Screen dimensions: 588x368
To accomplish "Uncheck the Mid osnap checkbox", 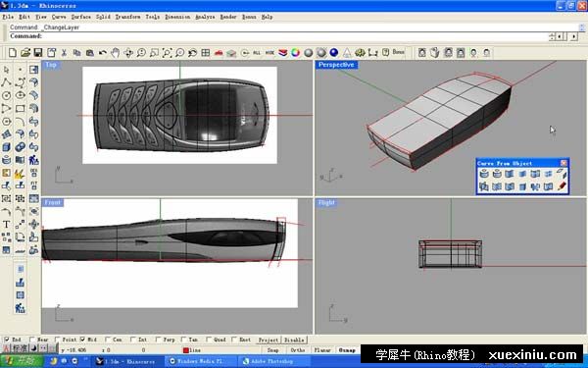I will tap(82, 340).
